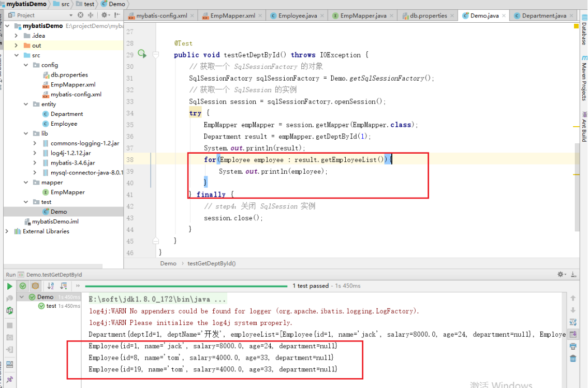Open the Maven Projects tool window
The height and width of the screenshot is (388, 588).
584,78
